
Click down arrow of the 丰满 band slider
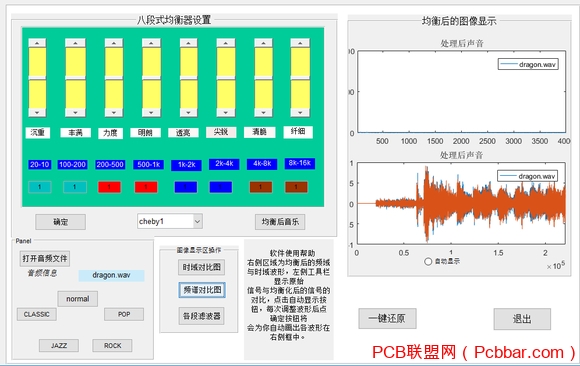[x=75, y=112]
